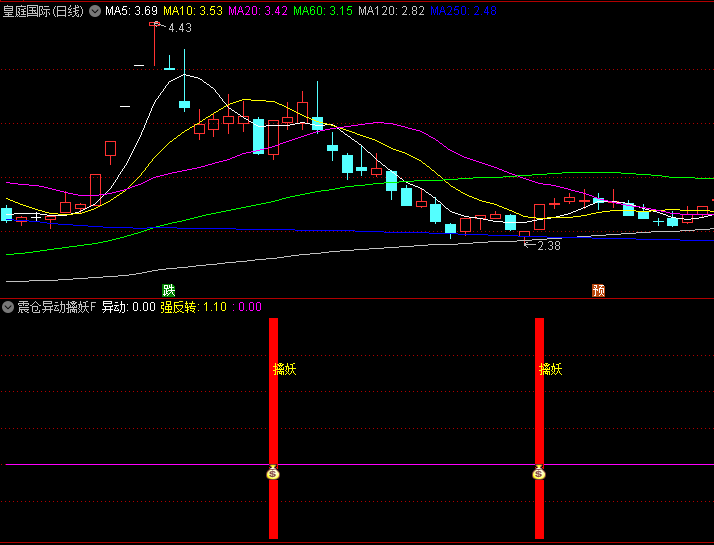Click the magenta : 0.00 indicator value
This screenshot has height=545, width=714.
tap(247, 307)
